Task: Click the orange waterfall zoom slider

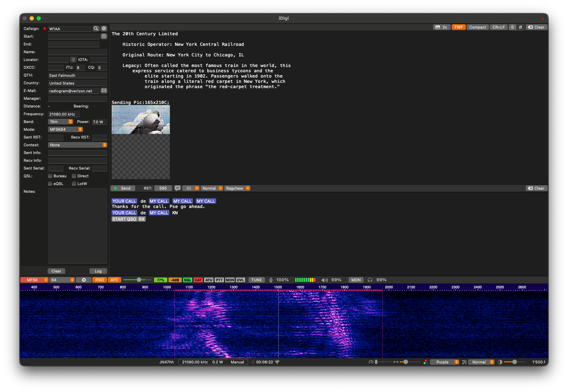Action: tap(410, 362)
